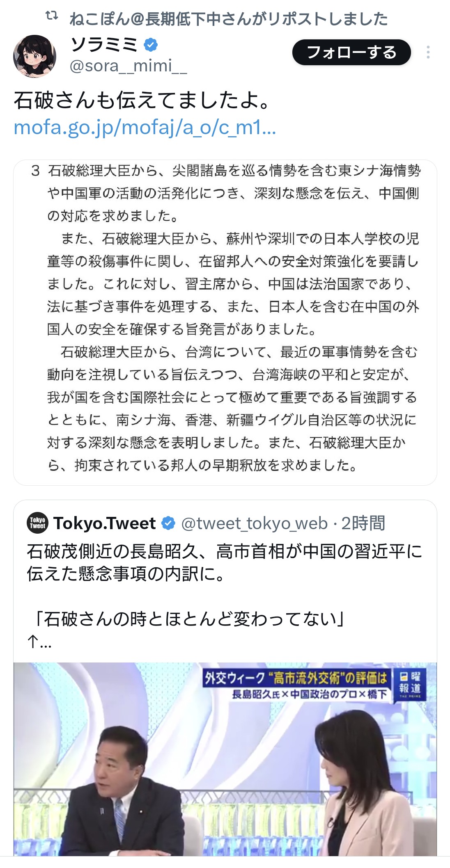Open quoted tweet text about 長島昭久
This screenshot has height=868, width=450.
coord(224,562)
